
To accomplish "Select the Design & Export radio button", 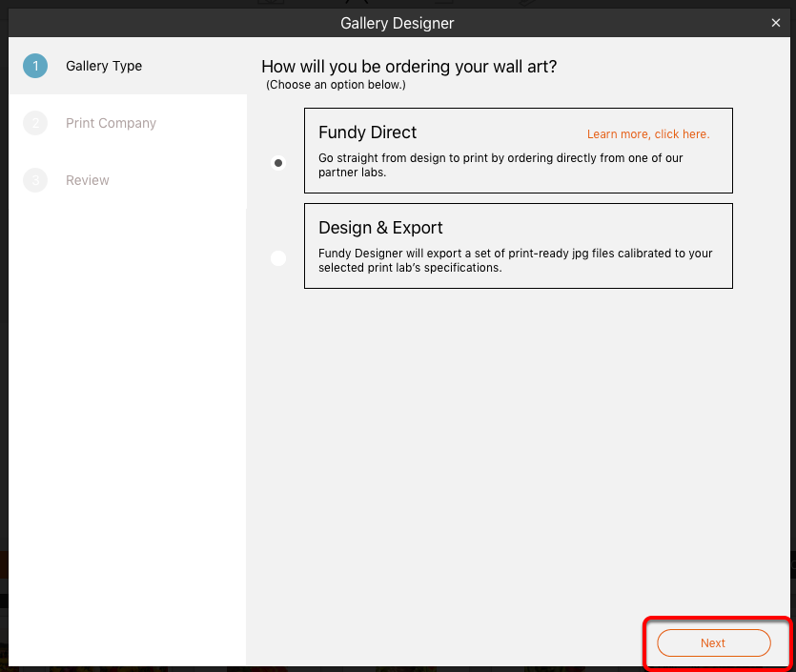I will [x=278, y=258].
